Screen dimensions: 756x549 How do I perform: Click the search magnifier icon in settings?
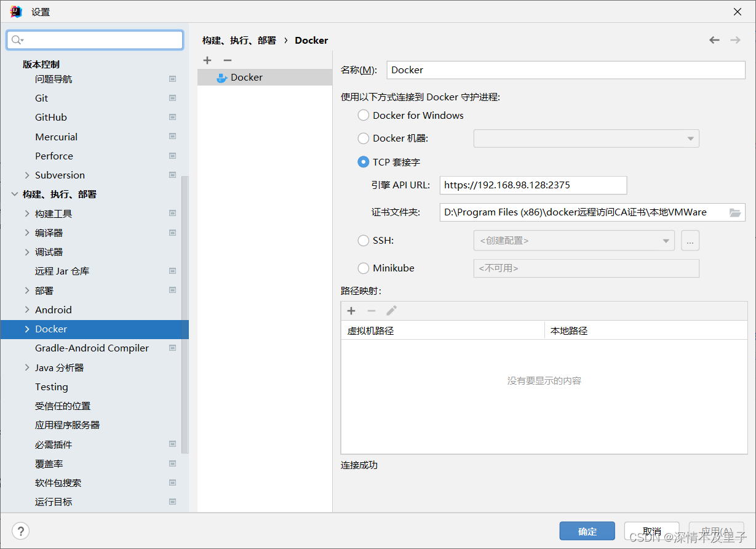pyautogui.click(x=17, y=40)
